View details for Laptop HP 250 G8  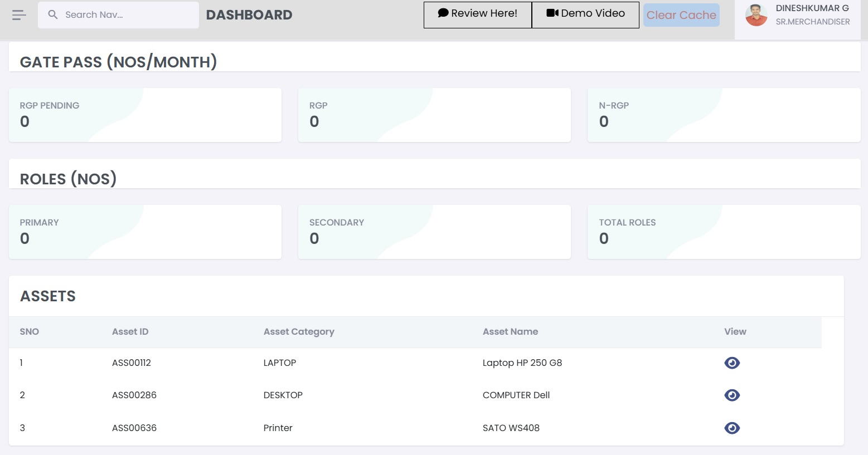731,363
